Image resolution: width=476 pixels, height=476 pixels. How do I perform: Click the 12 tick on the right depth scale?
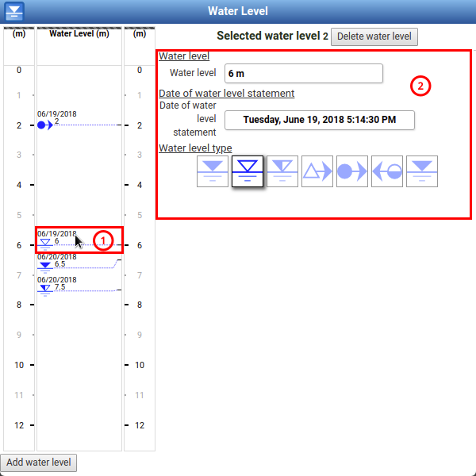(140, 425)
